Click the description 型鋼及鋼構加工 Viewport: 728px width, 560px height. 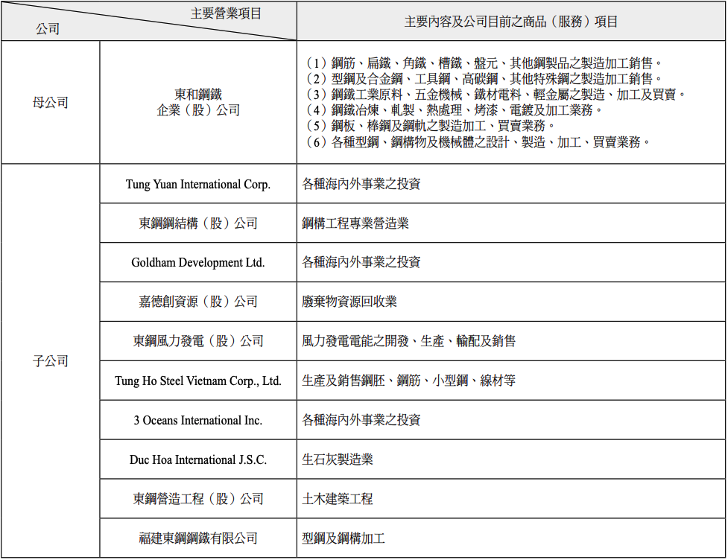pos(343,538)
